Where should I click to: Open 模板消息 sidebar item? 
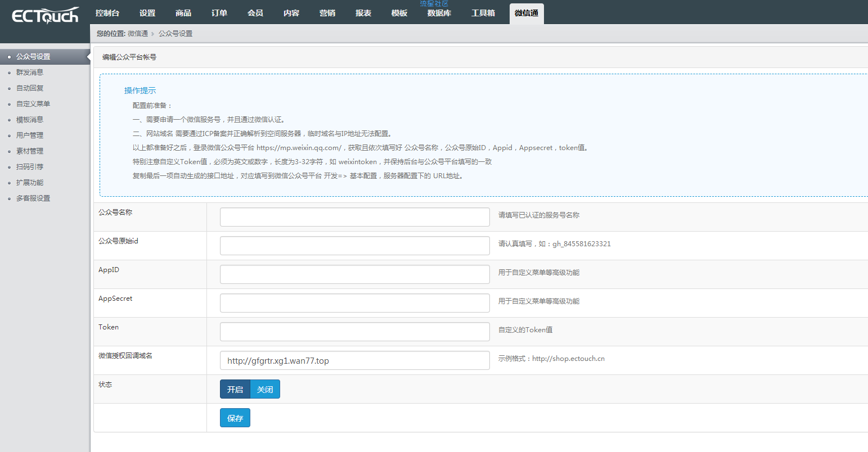[30, 120]
